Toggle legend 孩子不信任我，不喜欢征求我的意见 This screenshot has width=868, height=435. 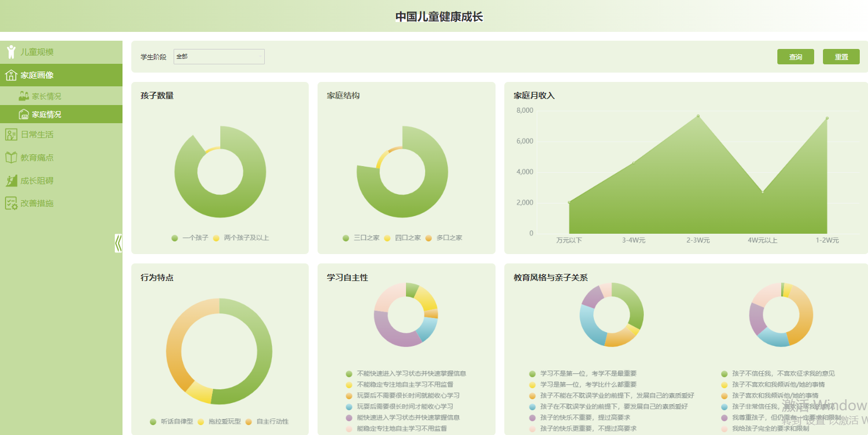(778, 373)
